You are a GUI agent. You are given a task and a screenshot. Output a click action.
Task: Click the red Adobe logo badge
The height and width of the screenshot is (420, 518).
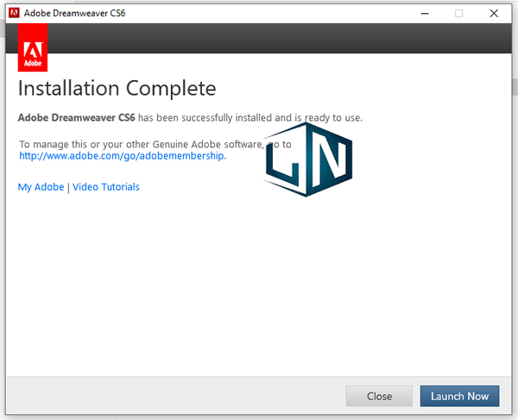coord(33,47)
